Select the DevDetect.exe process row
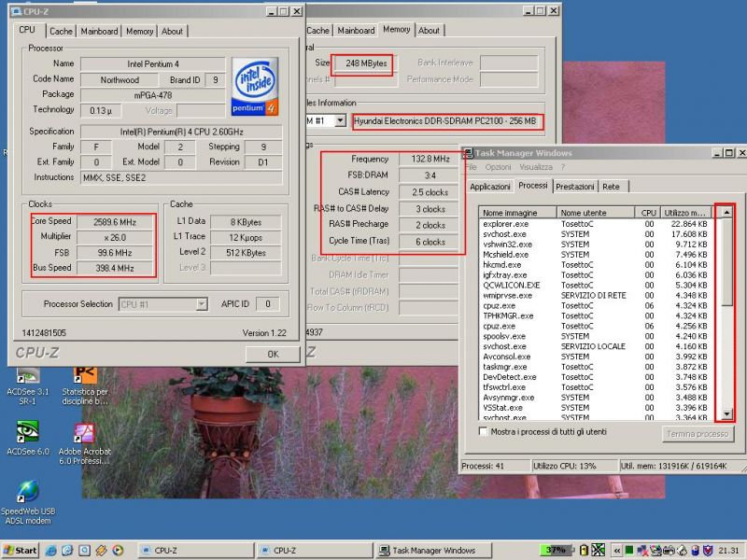The image size is (747, 560). 595,377
